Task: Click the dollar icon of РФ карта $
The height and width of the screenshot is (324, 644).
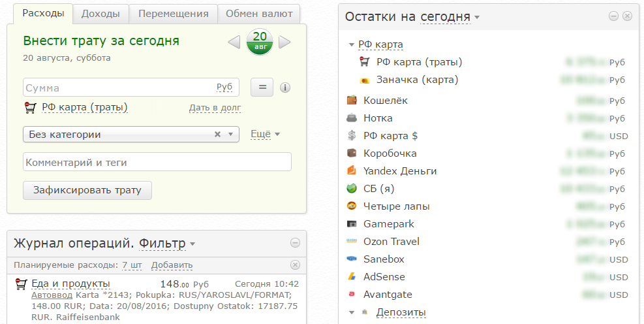Action: [x=352, y=135]
